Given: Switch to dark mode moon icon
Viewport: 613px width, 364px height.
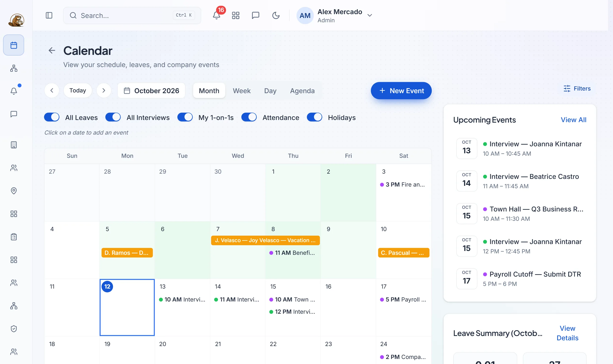Looking at the screenshot, I should point(276,16).
